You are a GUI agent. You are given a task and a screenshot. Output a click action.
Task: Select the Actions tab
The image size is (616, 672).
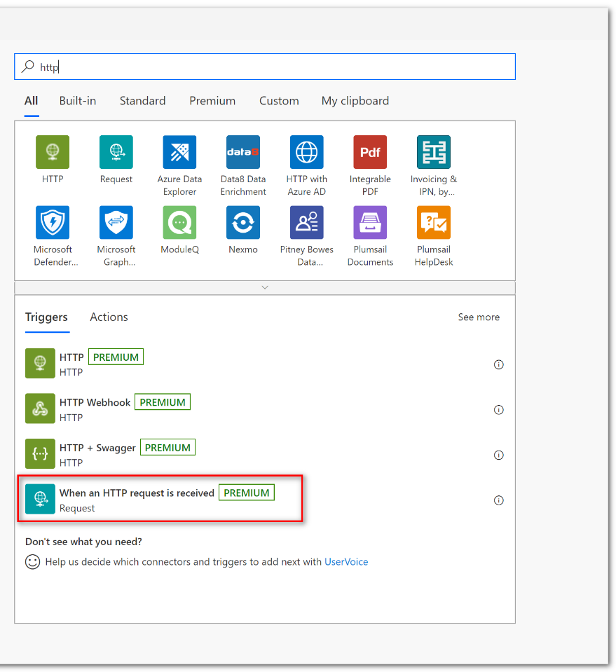point(109,317)
